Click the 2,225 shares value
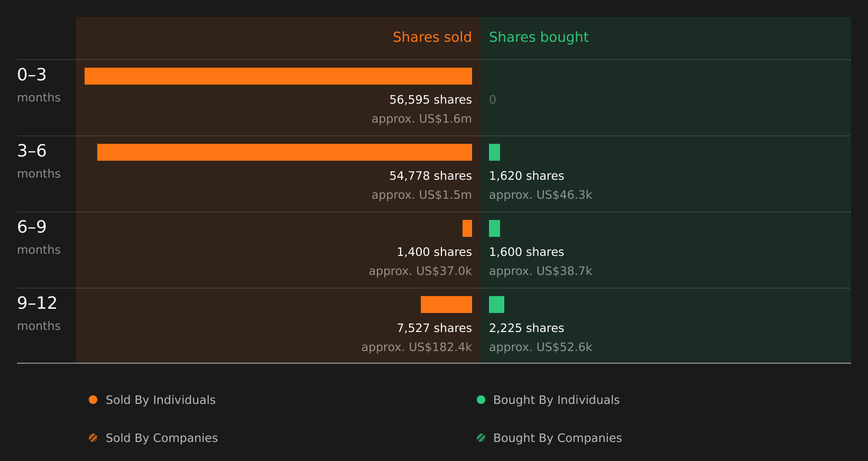The height and width of the screenshot is (461, 868). (x=527, y=328)
